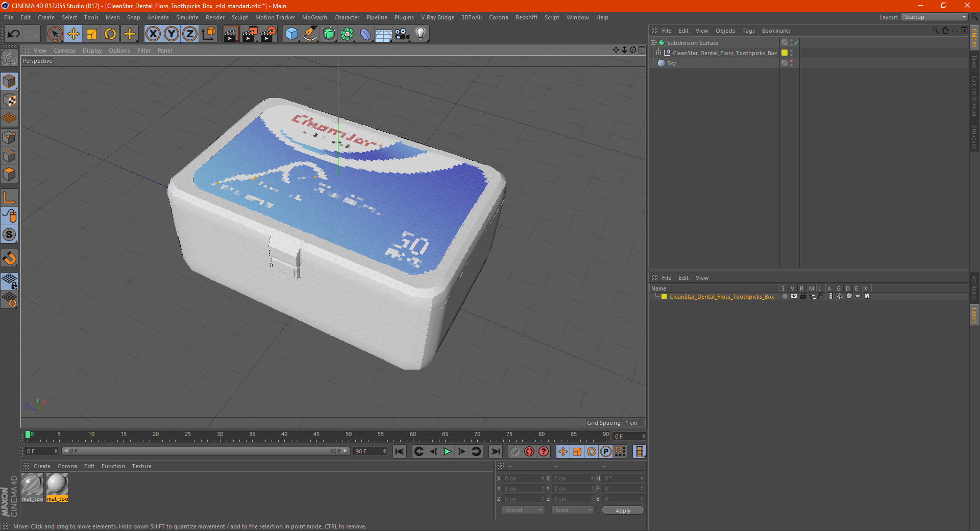This screenshot has height=531, width=980.
Task: Open the Layout Startup dropdown
Action: point(935,17)
